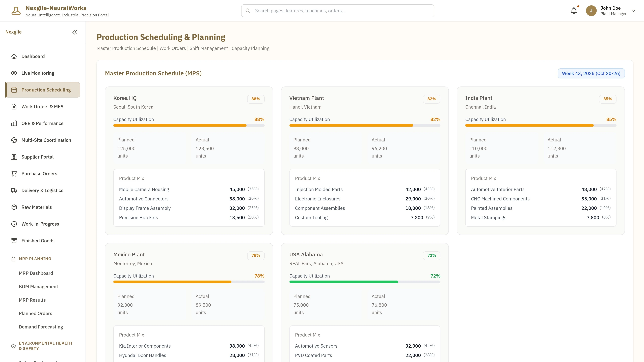
Task: Open the Planned Orders link
Action: coord(35,313)
